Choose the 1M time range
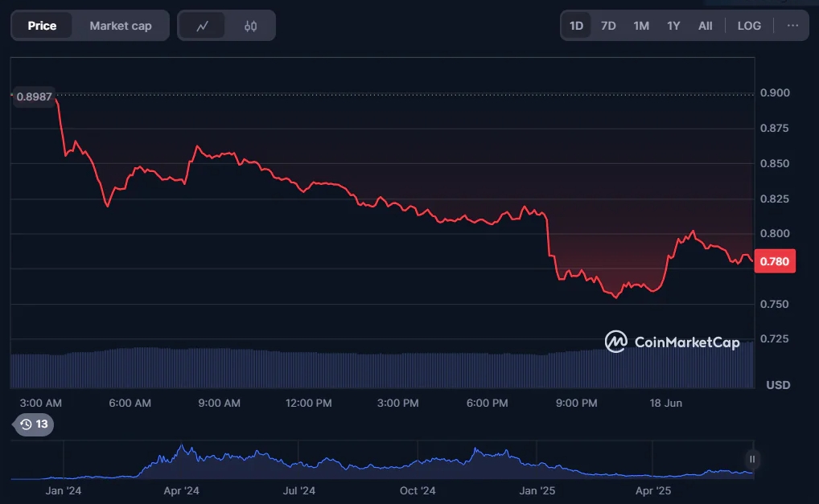The height and width of the screenshot is (504, 819). [x=640, y=26]
